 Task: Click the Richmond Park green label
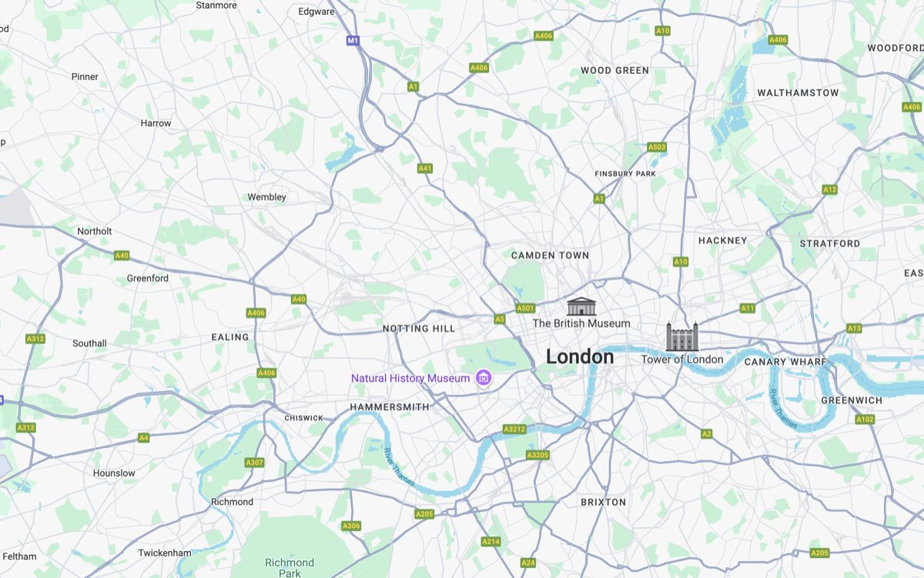(x=290, y=568)
